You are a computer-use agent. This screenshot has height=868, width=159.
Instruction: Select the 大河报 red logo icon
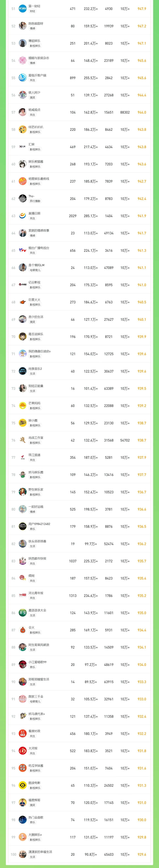23,751
